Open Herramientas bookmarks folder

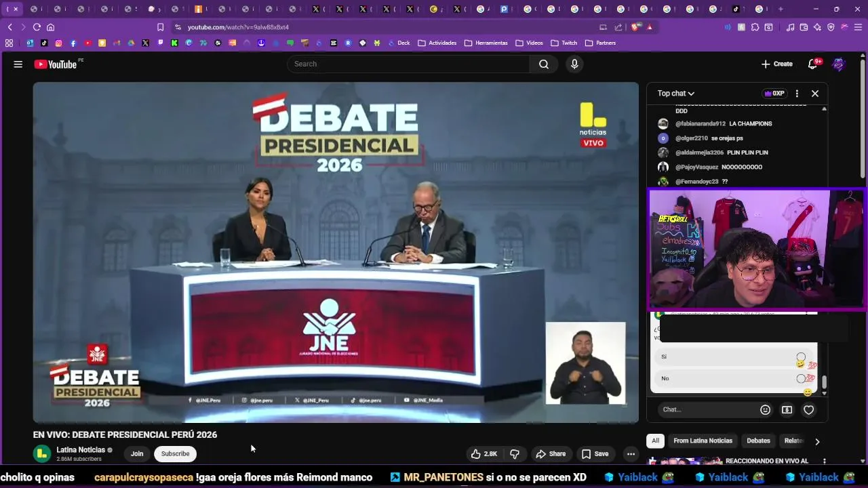tap(486, 43)
